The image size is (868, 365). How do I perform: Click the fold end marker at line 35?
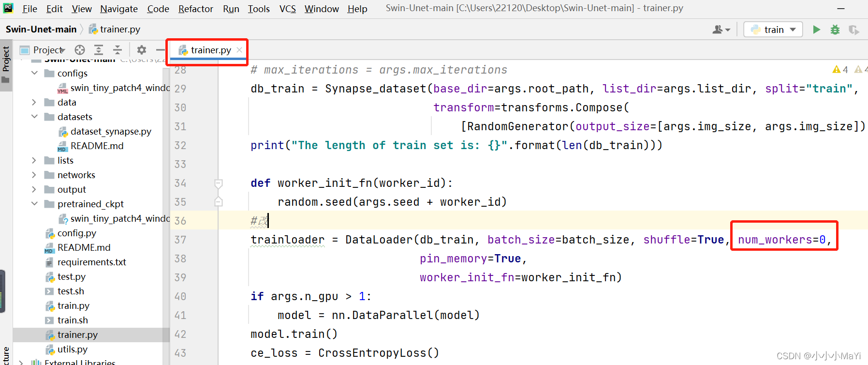point(219,202)
